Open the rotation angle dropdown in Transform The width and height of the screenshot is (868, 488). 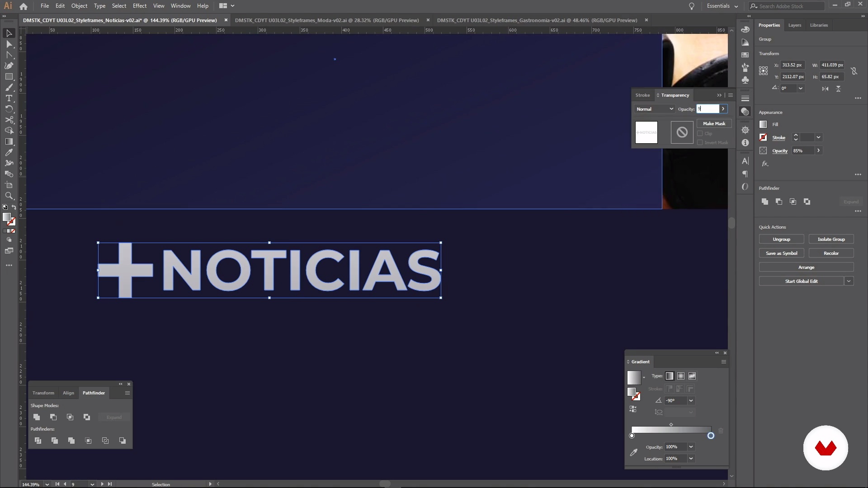(x=800, y=89)
